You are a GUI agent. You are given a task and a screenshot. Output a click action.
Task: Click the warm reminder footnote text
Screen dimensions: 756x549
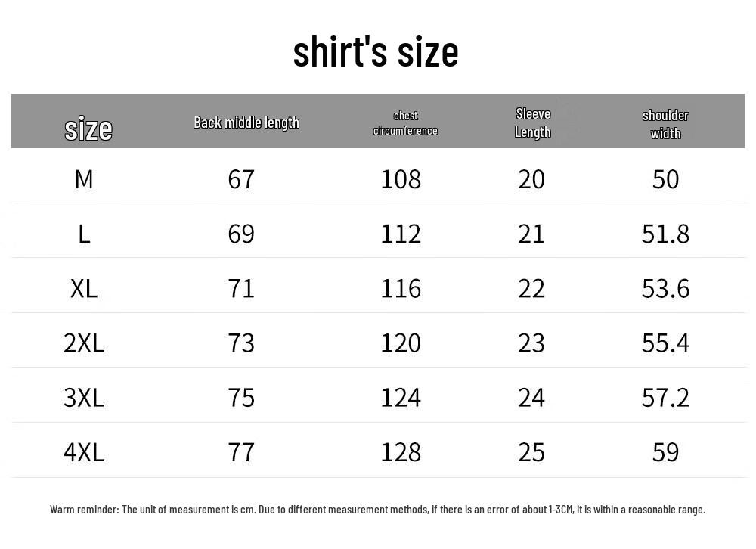click(377, 510)
